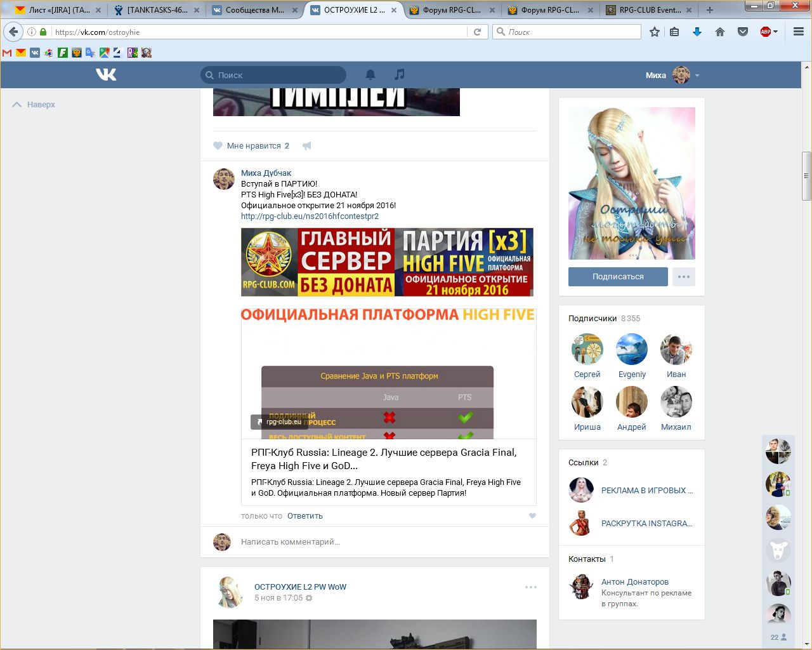Jump to top with Наверх

(x=34, y=105)
